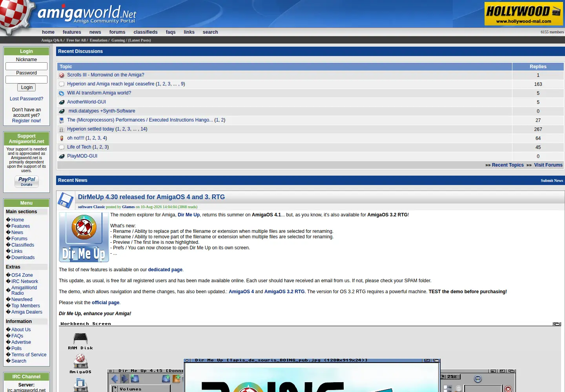Viewport: 565px width, 392px height.
Task: Go to the Gaming forum shortcut
Action: click(118, 40)
